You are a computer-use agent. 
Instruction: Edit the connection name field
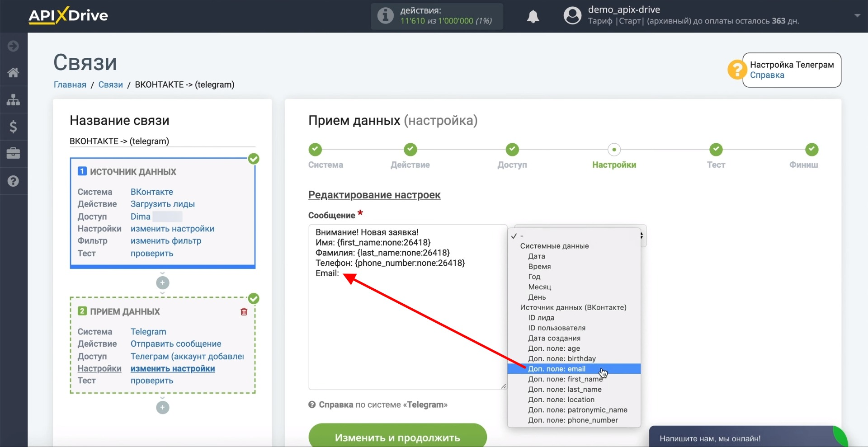pos(162,141)
